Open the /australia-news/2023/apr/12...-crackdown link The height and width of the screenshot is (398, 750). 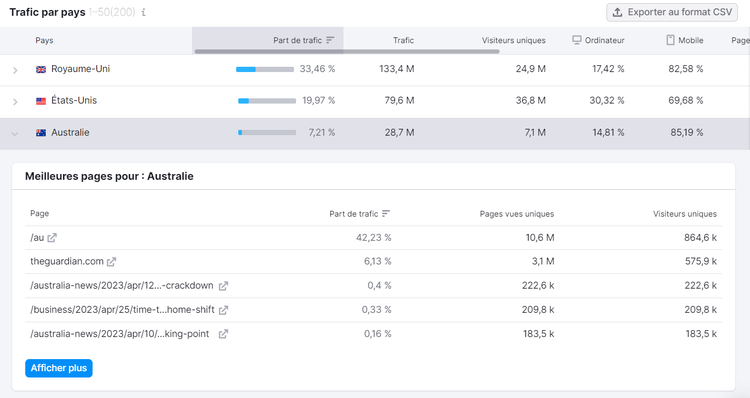pos(122,286)
